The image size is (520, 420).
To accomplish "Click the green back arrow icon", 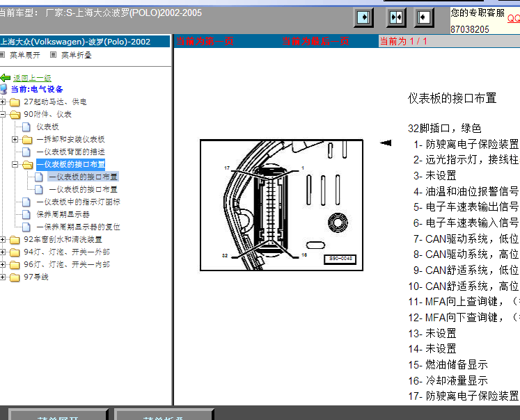I will (x=6, y=78).
